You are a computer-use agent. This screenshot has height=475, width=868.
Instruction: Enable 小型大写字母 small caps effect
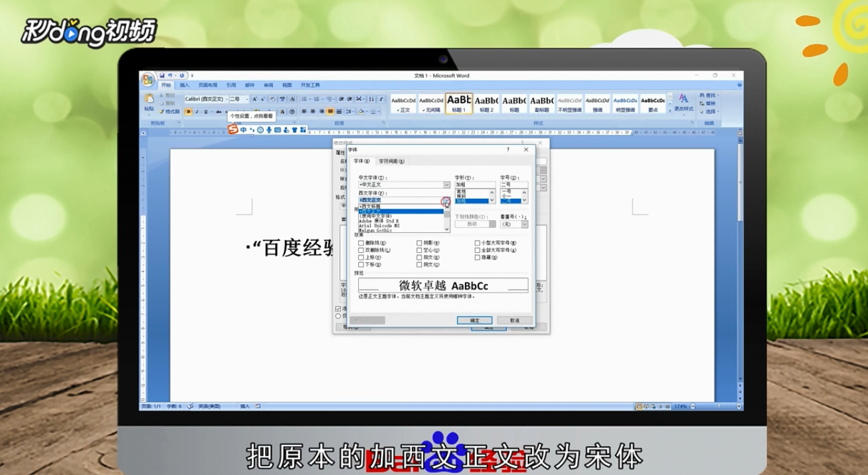pos(476,243)
